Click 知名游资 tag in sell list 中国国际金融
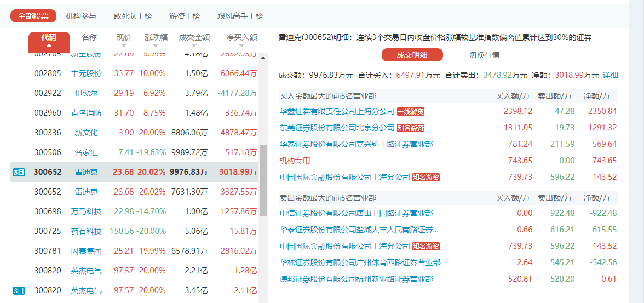The height and width of the screenshot is (303, 644). click(x=426, y=246)
